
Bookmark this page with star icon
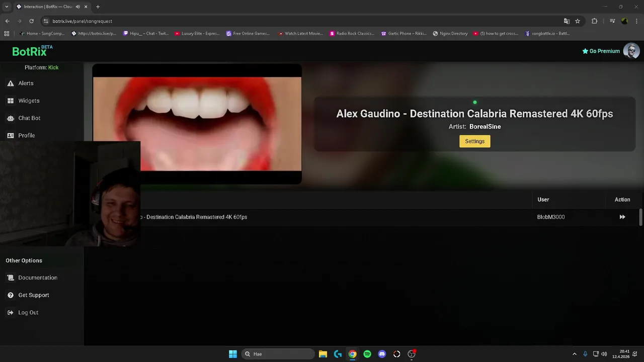coord(578,21)
